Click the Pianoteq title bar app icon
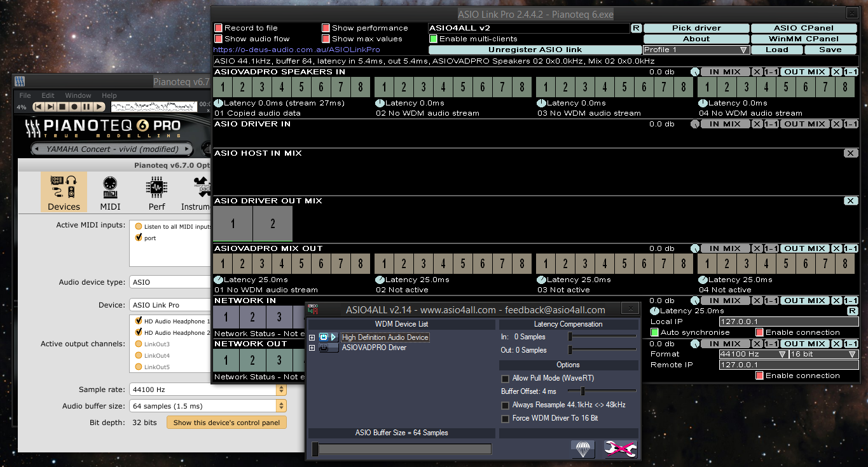 20,81
